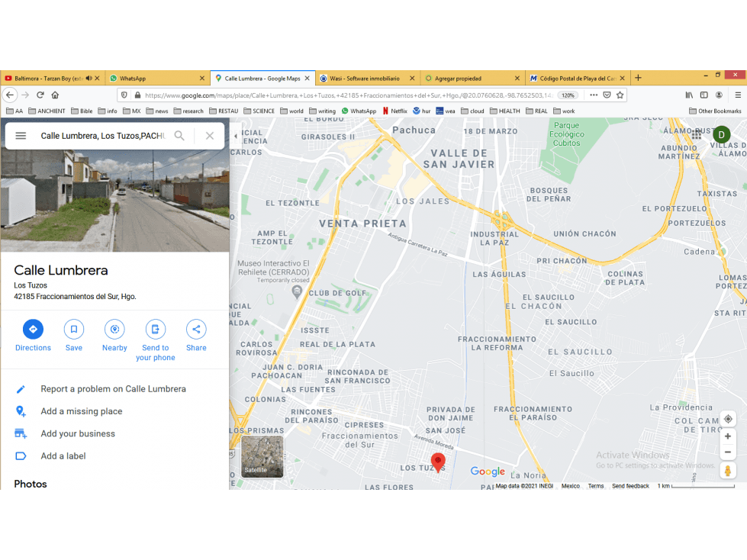
Task: Open the ANCHIENT bookmarks folder
Action: (47, 111)
